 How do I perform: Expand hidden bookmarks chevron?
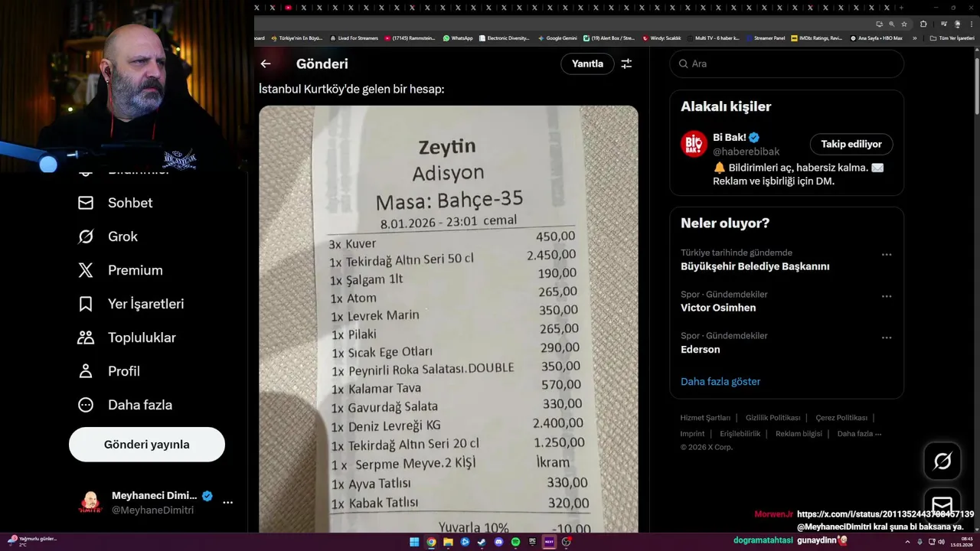click(914, 37)
